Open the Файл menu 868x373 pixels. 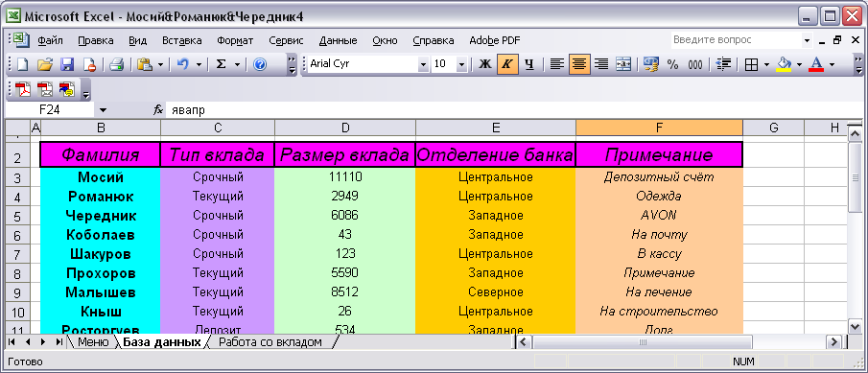50,40
